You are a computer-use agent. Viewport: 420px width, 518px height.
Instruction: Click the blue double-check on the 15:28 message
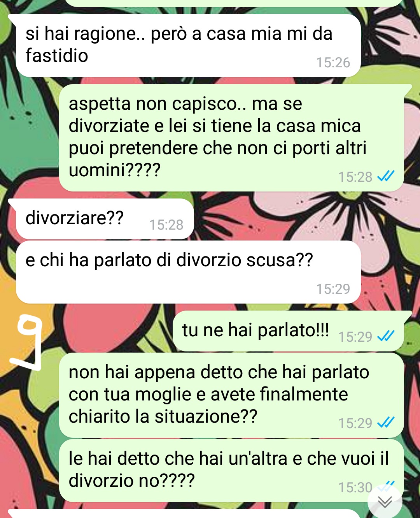(x=386, y=176)
